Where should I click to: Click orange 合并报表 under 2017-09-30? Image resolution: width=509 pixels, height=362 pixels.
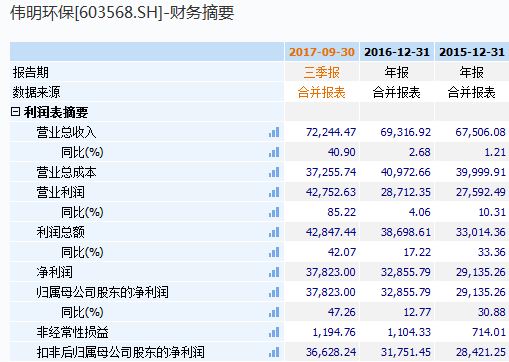click(x=322, y=92)
